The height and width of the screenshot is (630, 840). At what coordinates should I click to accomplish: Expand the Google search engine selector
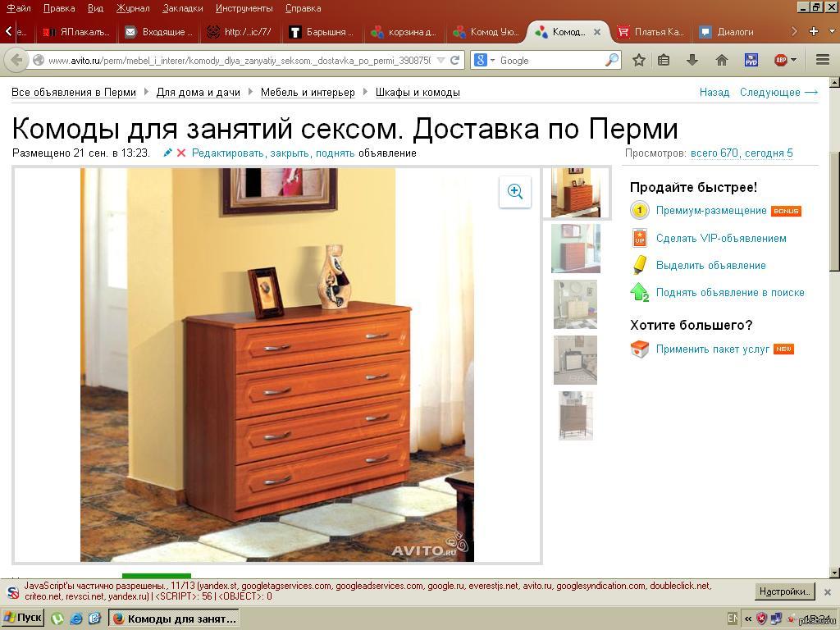[484, 60]
